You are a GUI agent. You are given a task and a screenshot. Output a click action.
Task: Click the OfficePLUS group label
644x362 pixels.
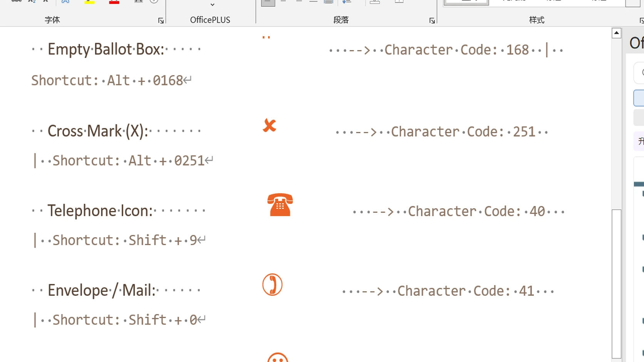point(210,20)
